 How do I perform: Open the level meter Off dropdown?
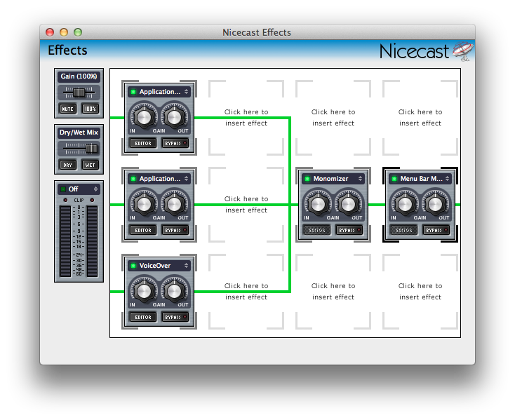[x=79, y=189]
